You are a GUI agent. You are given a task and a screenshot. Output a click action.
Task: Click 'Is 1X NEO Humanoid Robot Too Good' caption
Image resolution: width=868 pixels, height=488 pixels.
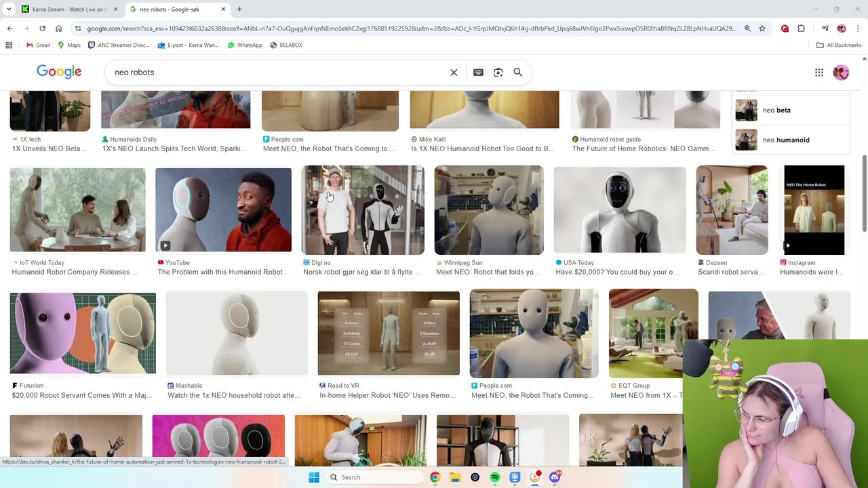pos(483,148)
